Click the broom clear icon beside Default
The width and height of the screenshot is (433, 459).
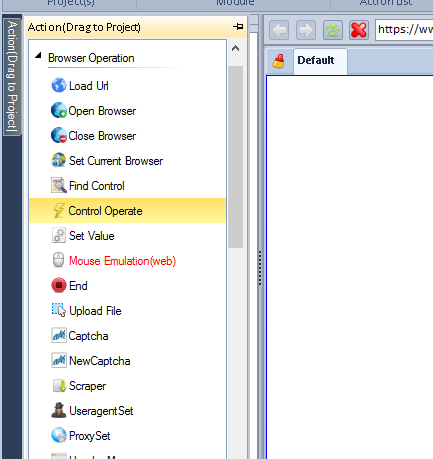(278, 61)
